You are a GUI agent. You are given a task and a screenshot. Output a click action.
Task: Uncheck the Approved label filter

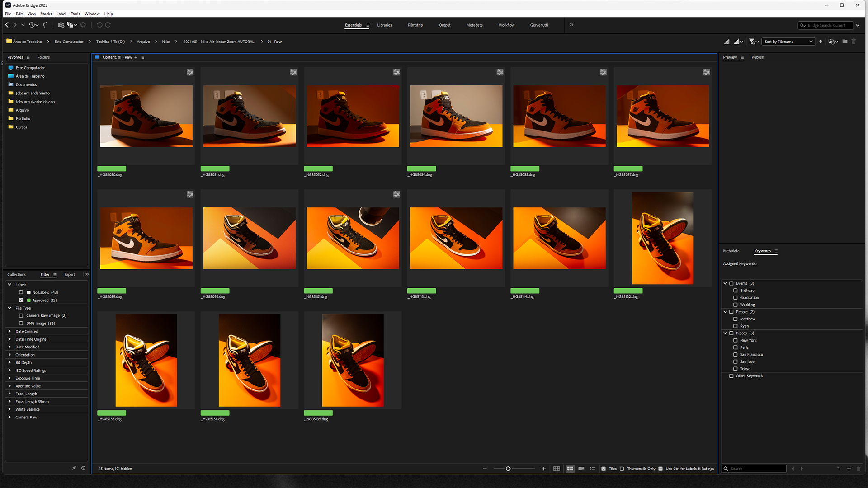[21, 300]
